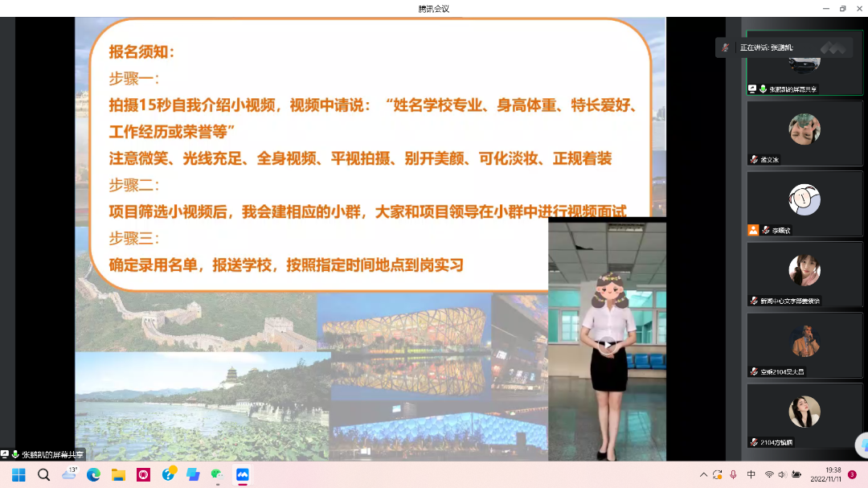Image resolution: width=868 pixels, height=488 pixels.
Task: Open the weather widget showing 13°
Action: pos(69,474)
